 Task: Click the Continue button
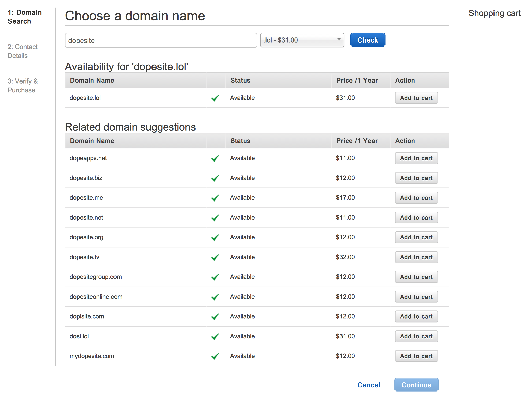click(x=416, y=385)
